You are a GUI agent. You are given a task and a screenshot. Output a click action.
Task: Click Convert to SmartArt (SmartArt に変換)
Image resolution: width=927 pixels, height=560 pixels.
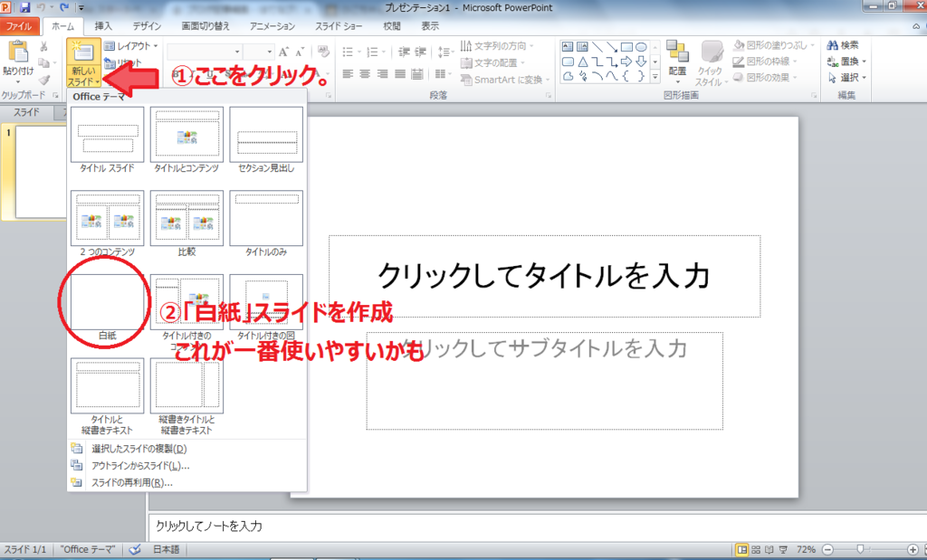pos(505,79)
